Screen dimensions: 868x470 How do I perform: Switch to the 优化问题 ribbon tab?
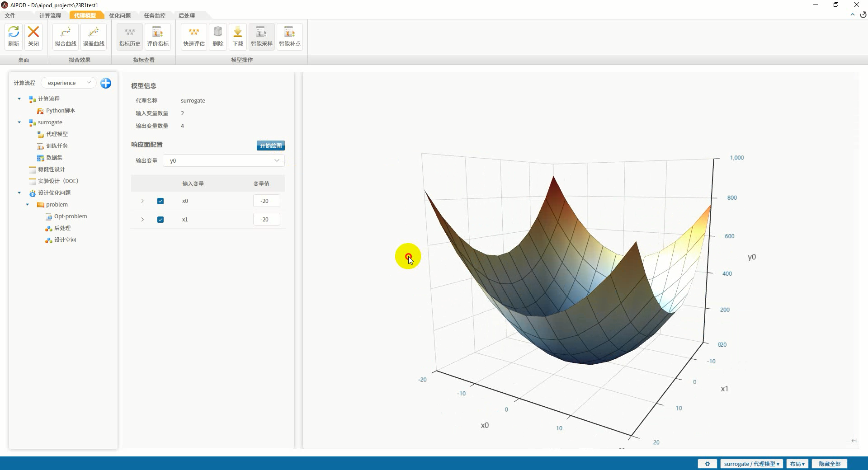tap(120, 15)
